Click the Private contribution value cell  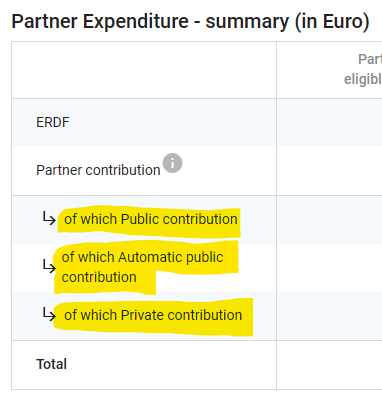pyautogui.click(x=329, y=316)
